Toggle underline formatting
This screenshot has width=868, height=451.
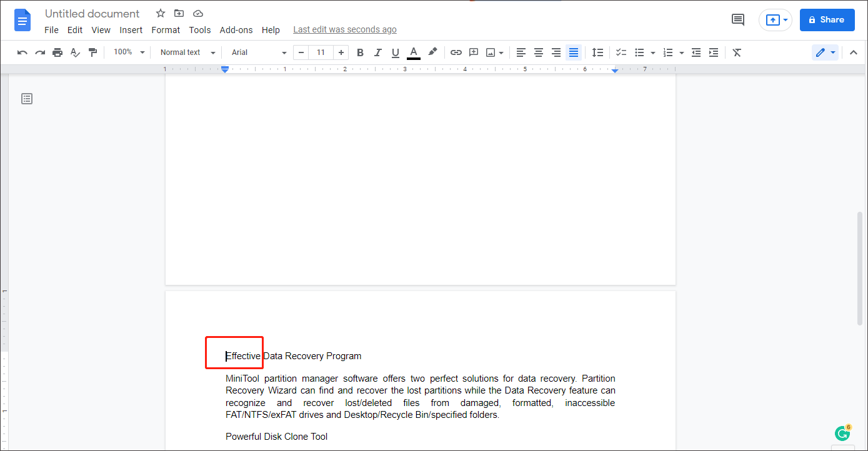tap(395, 52)
